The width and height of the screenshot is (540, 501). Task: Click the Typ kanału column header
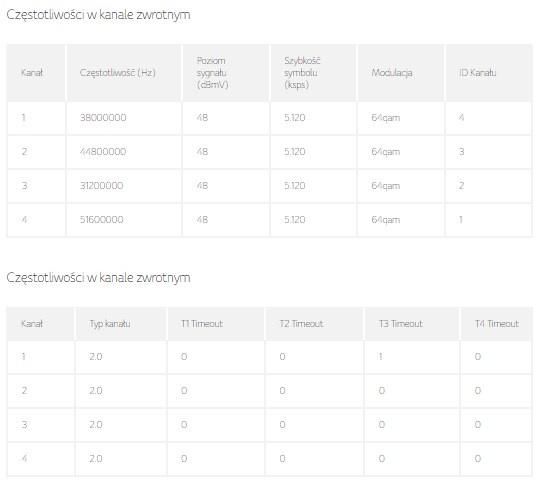tap(110, 324)
